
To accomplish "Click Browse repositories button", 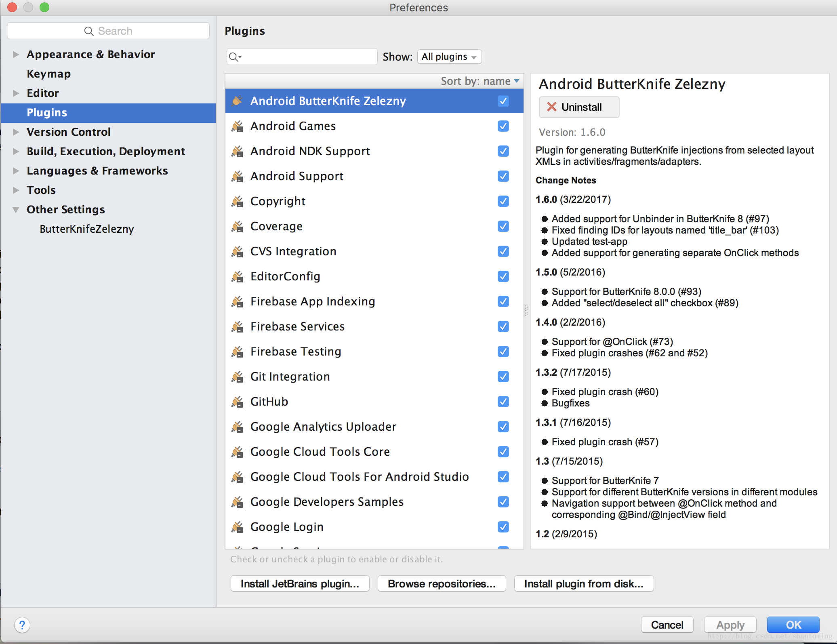I will click(x=442, y=584).
